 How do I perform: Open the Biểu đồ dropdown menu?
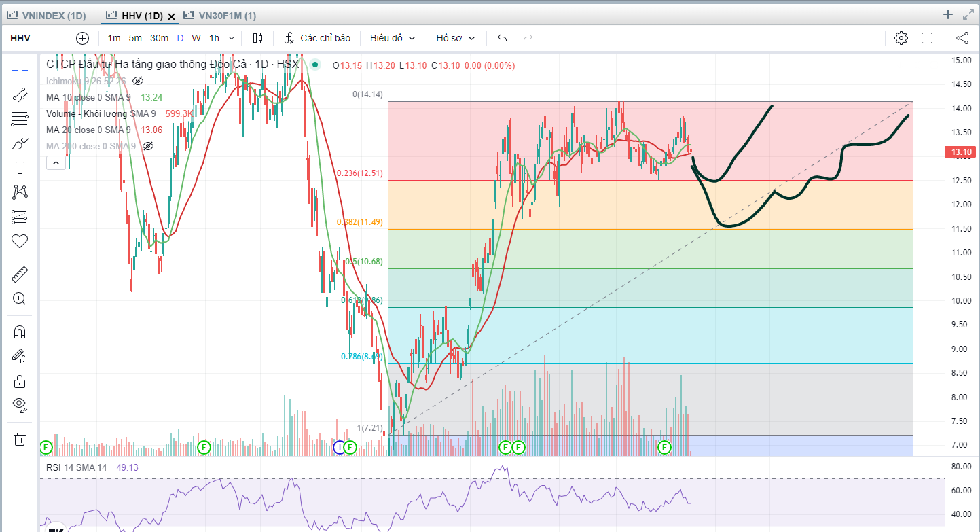click(x=393, y=38)
